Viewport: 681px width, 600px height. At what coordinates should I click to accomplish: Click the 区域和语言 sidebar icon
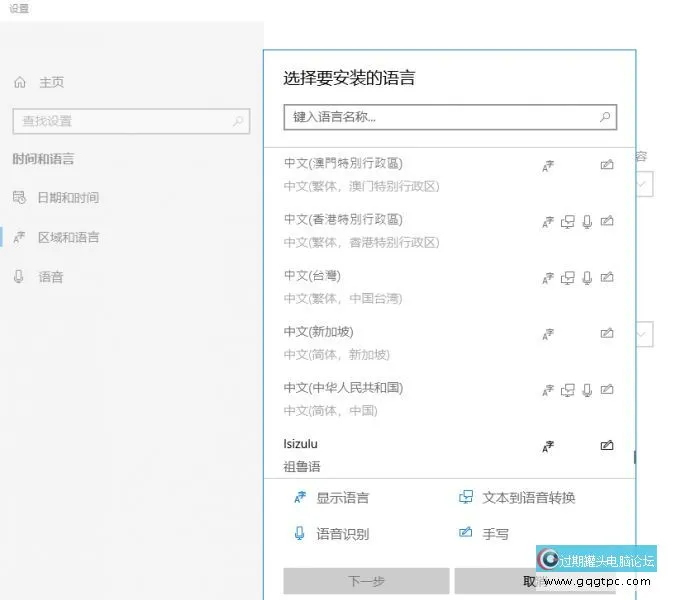pyautogui.click(x=19, y=237)
